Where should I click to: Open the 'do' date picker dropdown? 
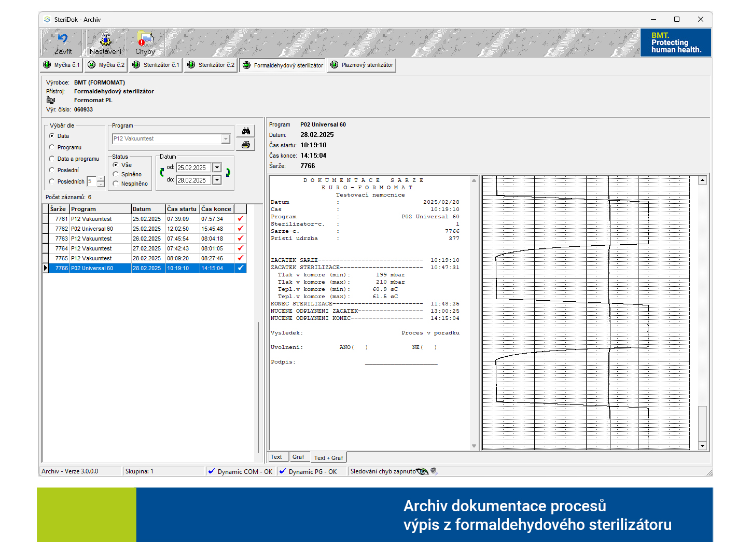[217, 180]
